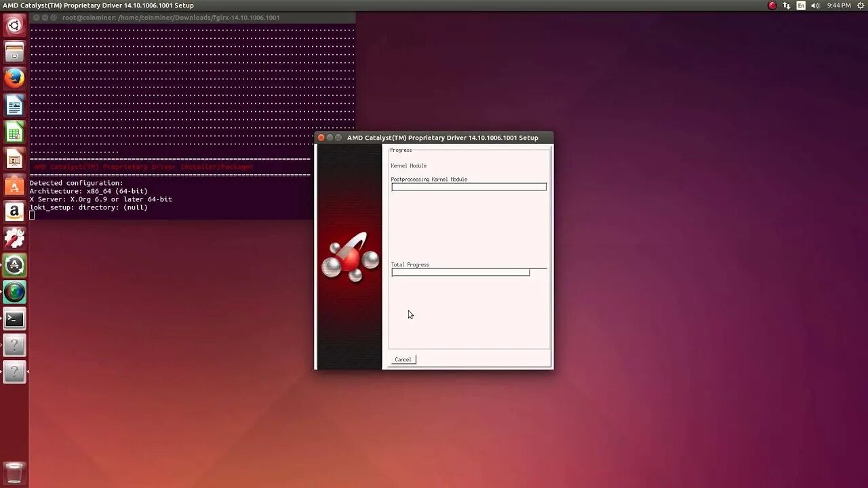Viewport: 868px width, 488px height.
Task: Click 'loki_setup: directory: (null)' terminal line
Action: click(88, 207)
